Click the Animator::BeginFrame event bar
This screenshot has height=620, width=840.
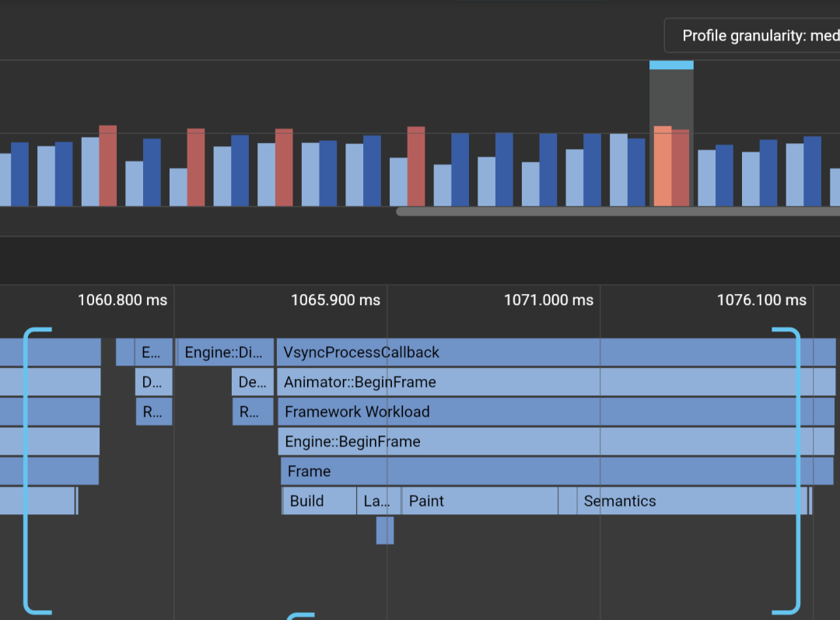(555, 382)
